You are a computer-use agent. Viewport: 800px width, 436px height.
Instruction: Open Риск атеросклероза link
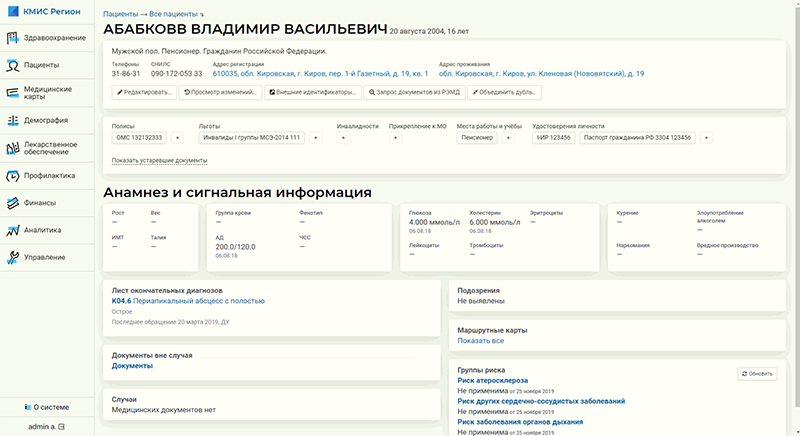point(492,380)
